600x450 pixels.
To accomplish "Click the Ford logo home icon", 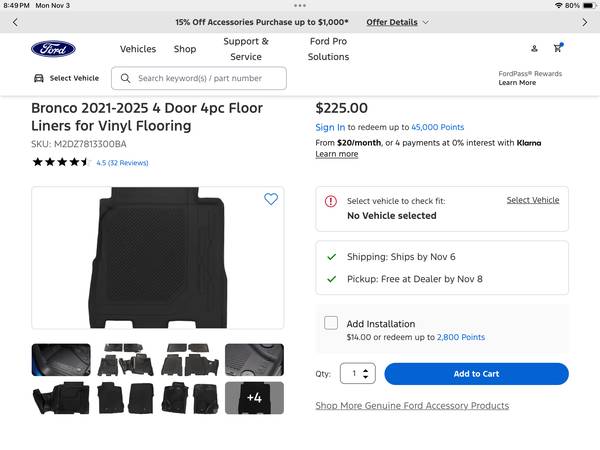I will pos(52,49).
